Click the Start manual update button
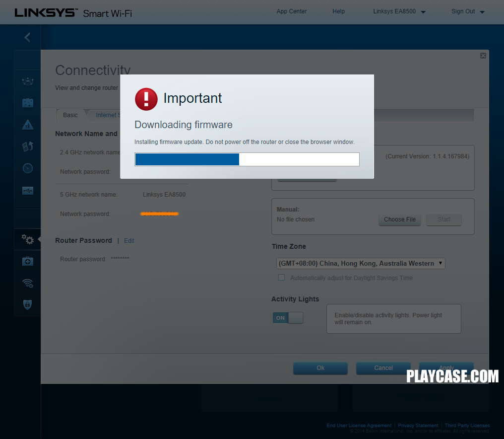Screen dimensions: 504x439 tap(444, 219)
